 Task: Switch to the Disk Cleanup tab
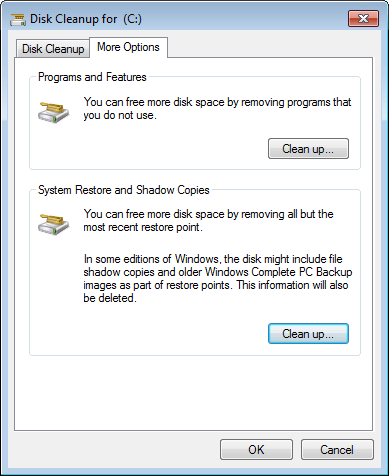53,49
